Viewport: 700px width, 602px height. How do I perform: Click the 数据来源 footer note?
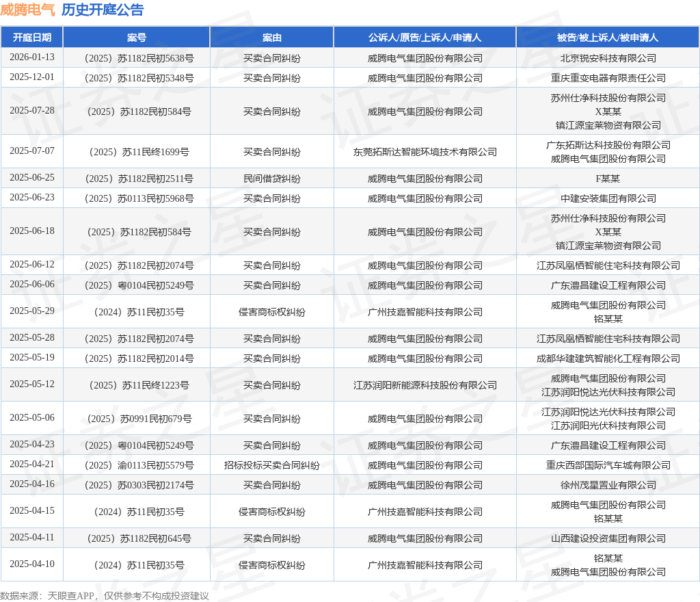105,596
